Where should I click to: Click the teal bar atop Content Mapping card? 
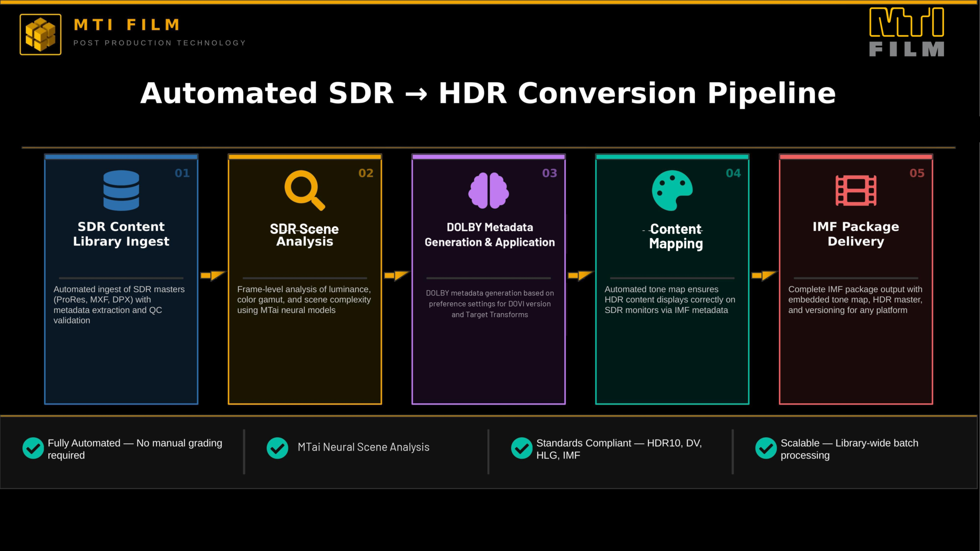point(672,157)
